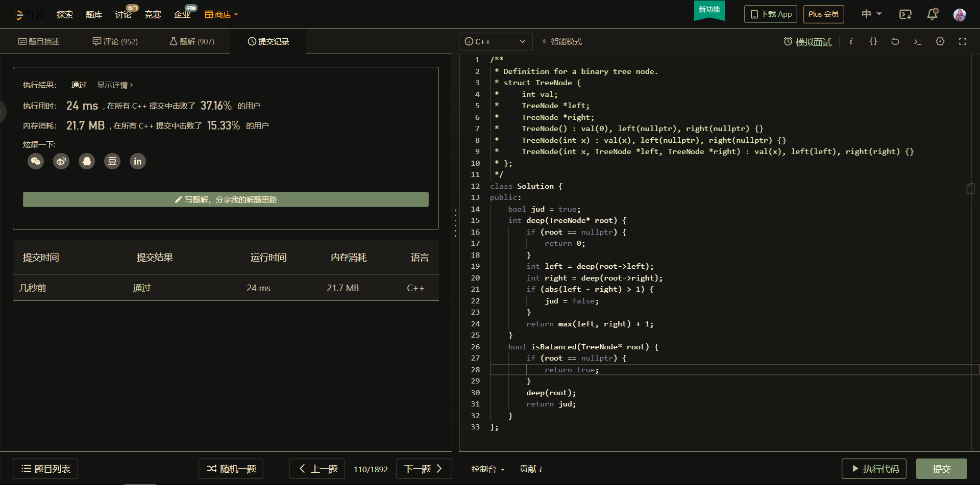The width and height of the screenshot is (980, 485).
Task: Open the user avatar menu
Action: point(960,14)
